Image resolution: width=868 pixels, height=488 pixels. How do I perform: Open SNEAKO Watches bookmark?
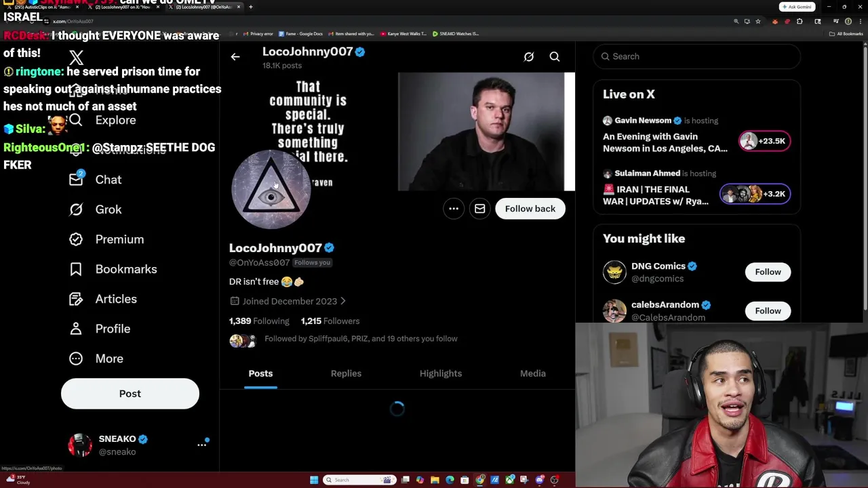tap(456, 34)
